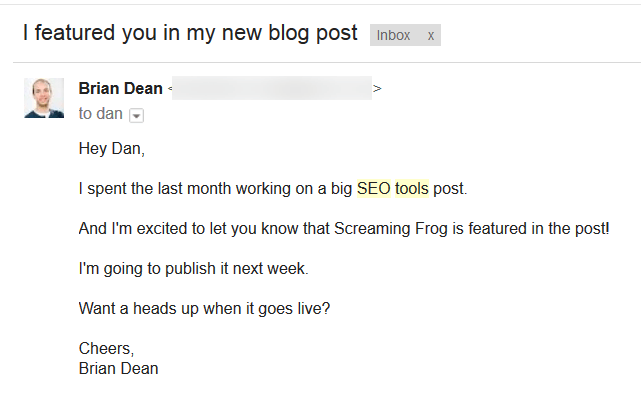The image size is (641, 405).
Task: Click the sender name Brian Dean in header
Action: (120, 89)
